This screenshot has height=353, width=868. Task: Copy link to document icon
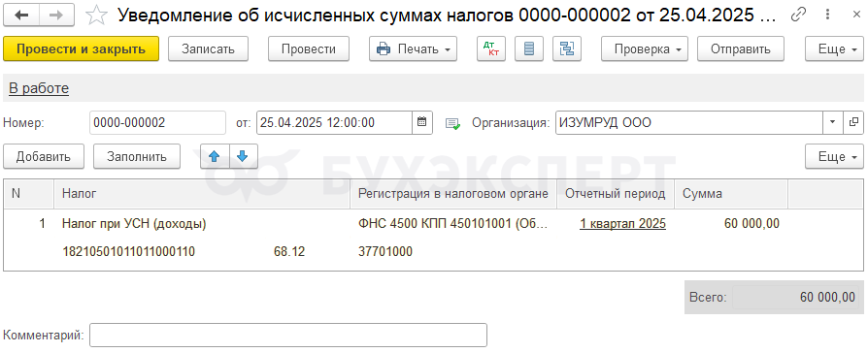pyautogui.click(x=798, y=16)
